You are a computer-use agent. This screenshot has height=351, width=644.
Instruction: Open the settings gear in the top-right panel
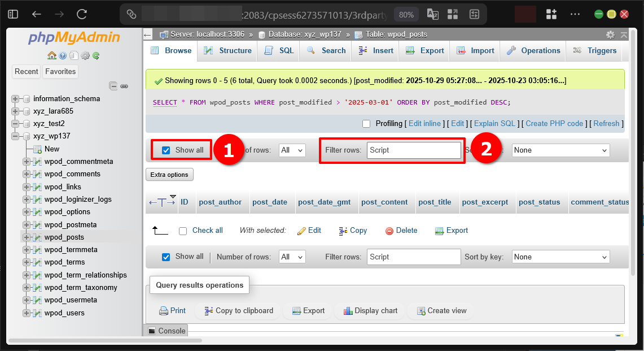[610, 34]
